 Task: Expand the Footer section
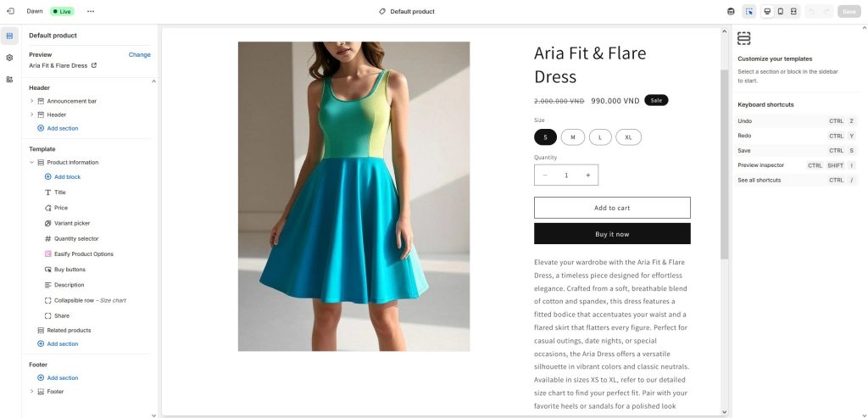click(x=31, y=392)
